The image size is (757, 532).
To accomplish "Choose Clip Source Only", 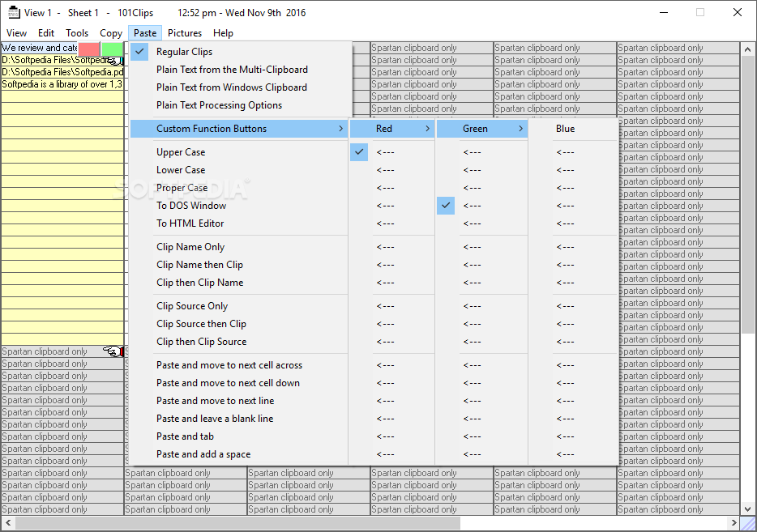I will 239,306.
